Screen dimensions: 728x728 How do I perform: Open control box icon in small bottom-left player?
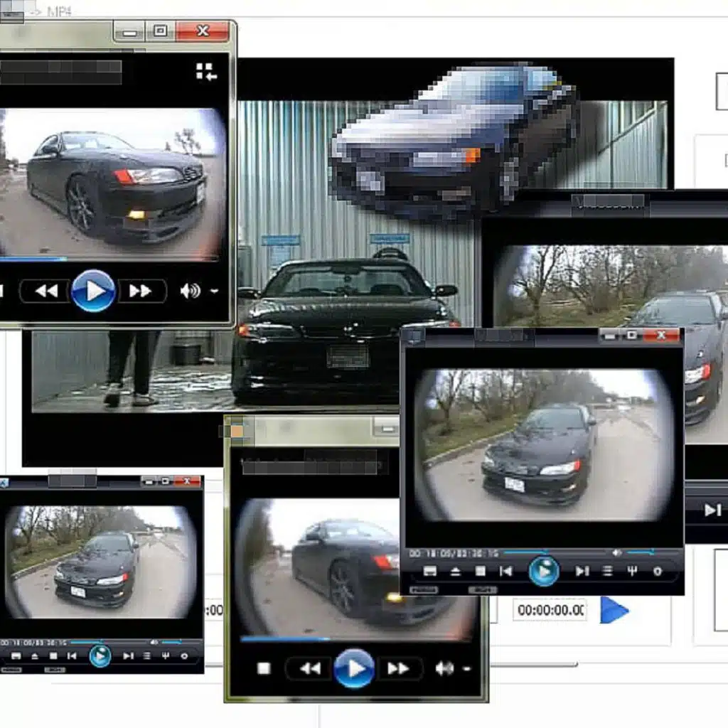tap(165, 656)
